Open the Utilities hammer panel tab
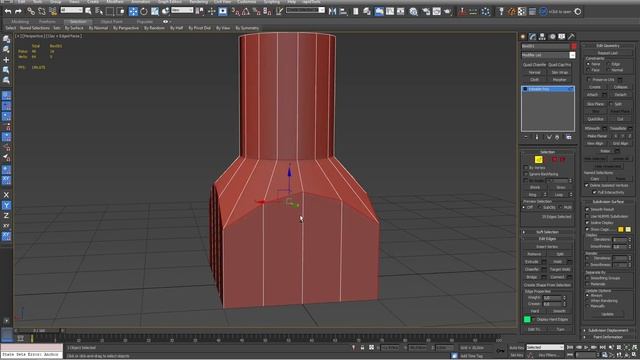 coord(571,37)
